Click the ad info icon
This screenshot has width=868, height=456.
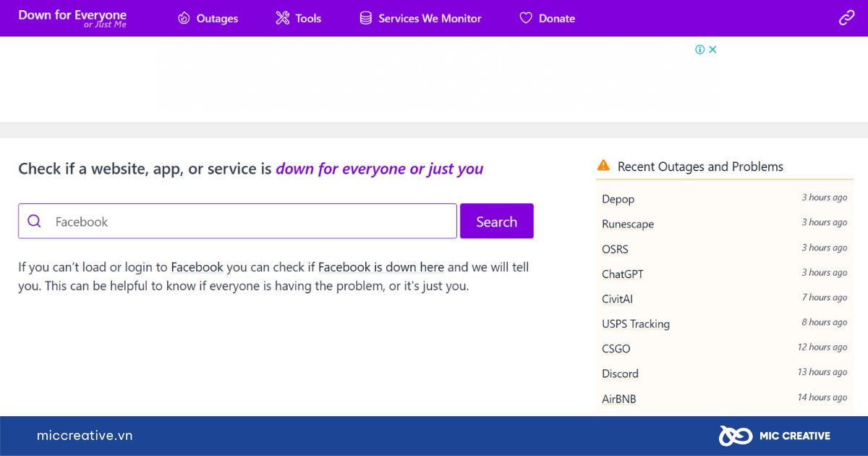click(x=700, y=49)
